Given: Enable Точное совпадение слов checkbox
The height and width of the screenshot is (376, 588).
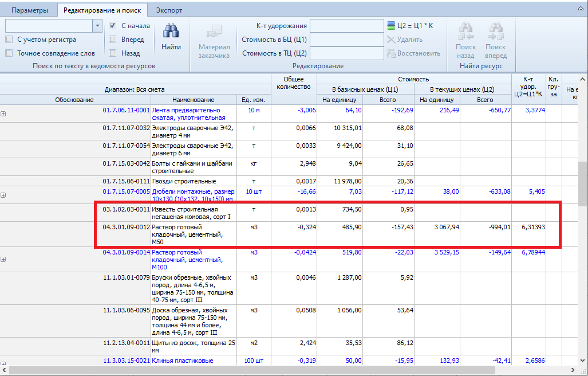Looking at the screenshot, I should pyautogui.click(x=9, y=53).
